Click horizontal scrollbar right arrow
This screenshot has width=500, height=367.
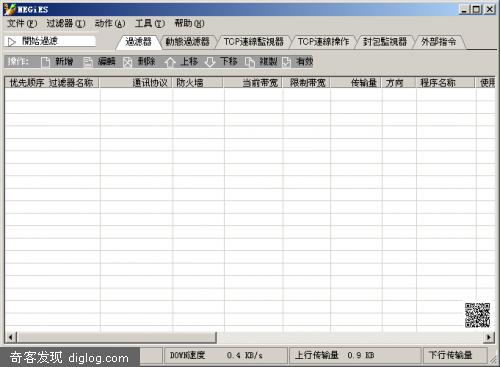click(x=489, y=337)
